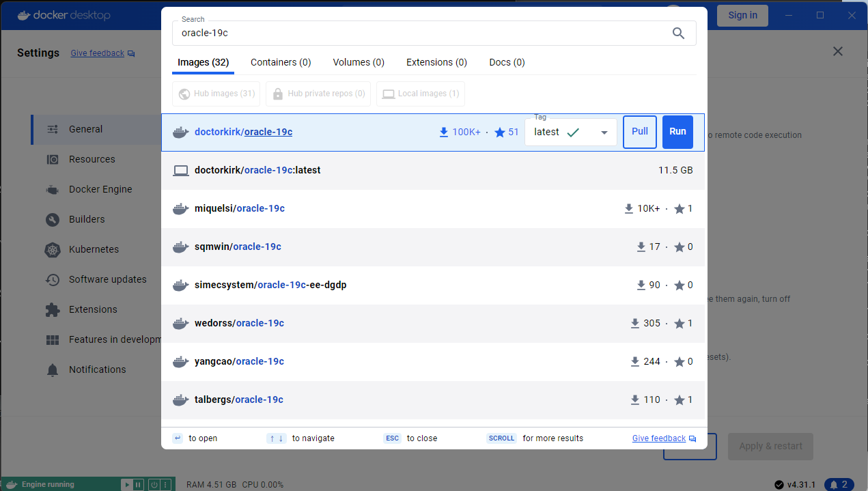Click the feedback chat icon in search footer
The width and height of the screenshot is (868, 491).
click(692, 438)
